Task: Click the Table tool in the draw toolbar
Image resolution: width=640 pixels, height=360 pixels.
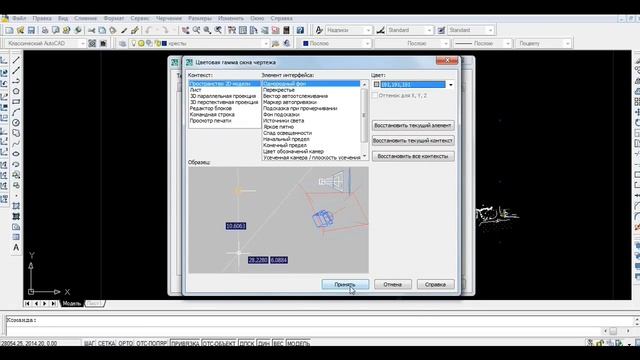Action: [16, 237]
